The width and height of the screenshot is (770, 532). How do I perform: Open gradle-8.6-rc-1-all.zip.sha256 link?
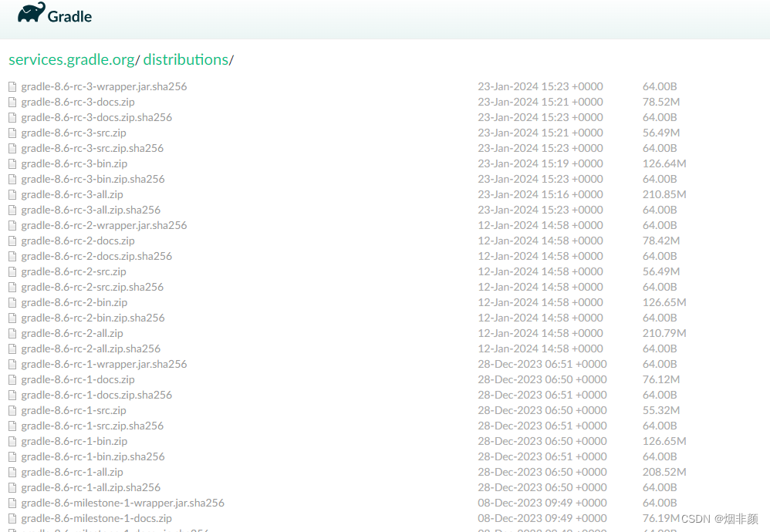[91, 488]
